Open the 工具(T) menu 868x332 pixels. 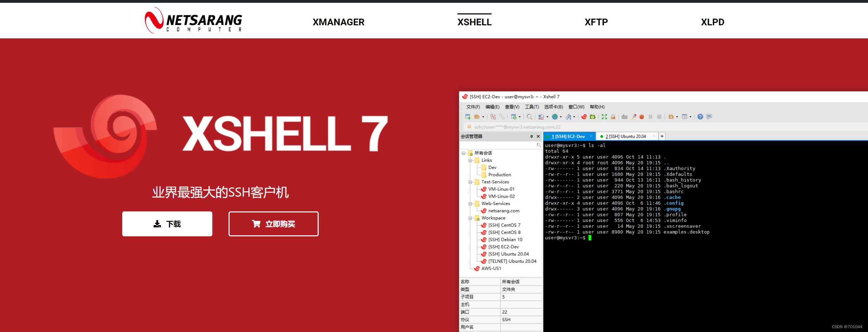point(532,107)
